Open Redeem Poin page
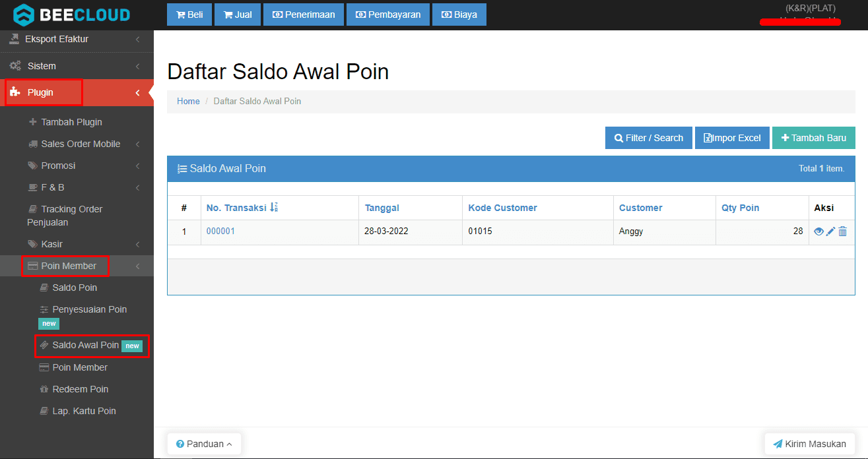868x459 pixels. pos(80,389)
